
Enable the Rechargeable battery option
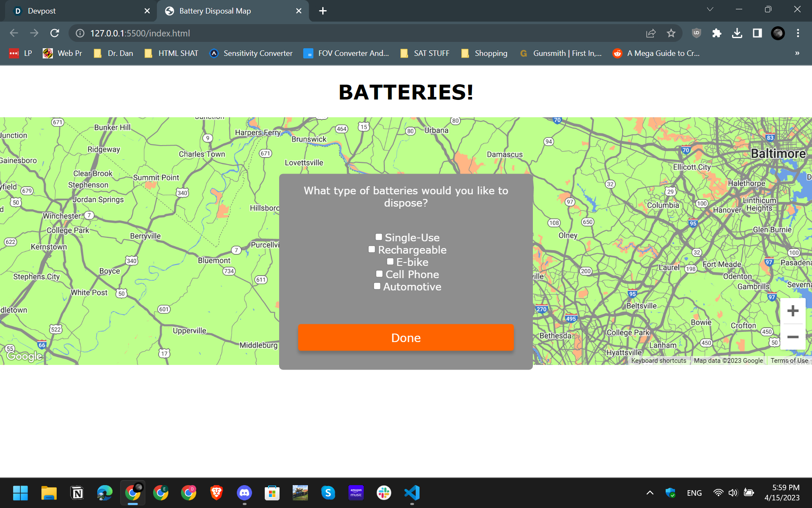pos(372,249)
